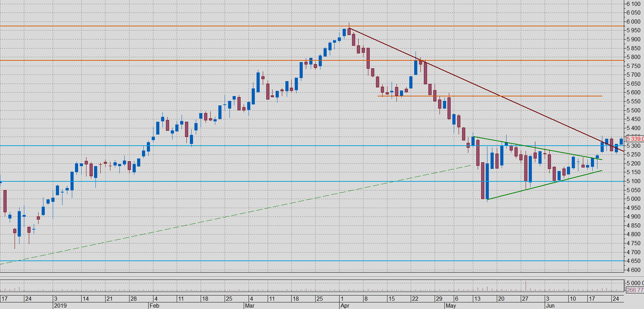Click the 5 800 price axis label
644x309 pixels.
point(634,57)
